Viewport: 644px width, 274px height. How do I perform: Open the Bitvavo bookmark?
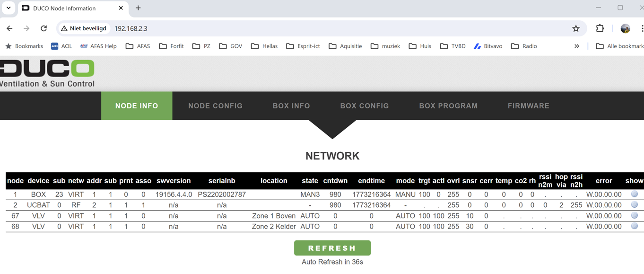tap(488, 46)
